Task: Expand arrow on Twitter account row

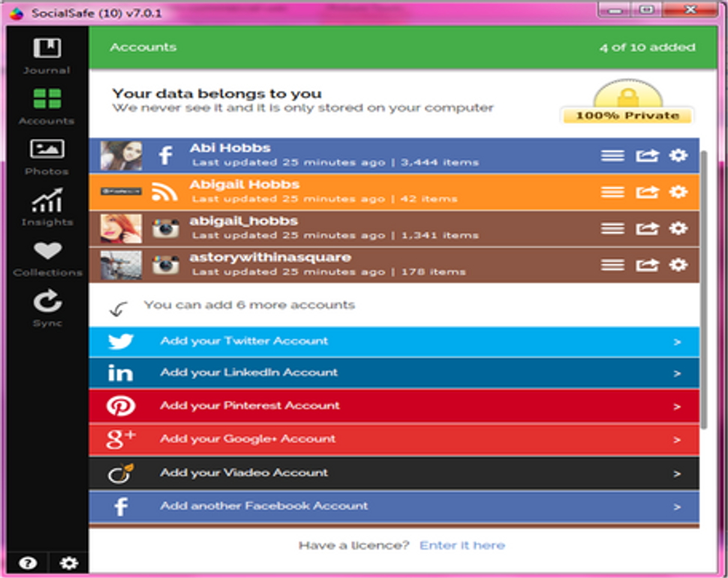Action: [x=677, y=342]
